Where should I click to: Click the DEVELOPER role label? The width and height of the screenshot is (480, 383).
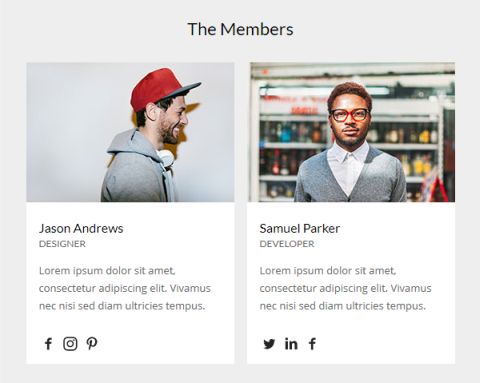287,244
